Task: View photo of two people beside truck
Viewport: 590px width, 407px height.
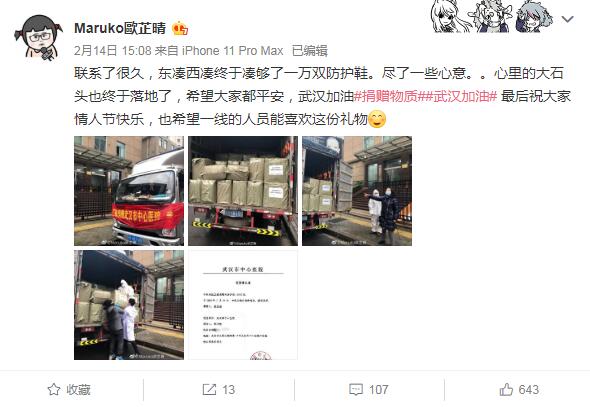Action: [x=357, y=191]
